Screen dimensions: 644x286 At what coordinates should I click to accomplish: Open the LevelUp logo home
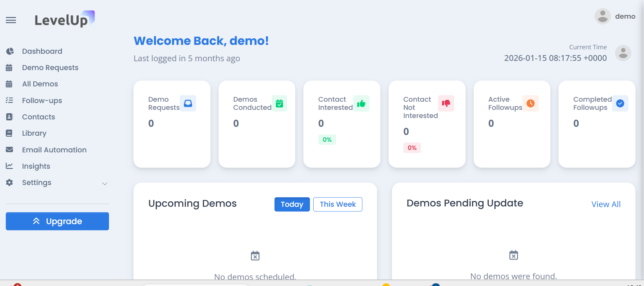coord(65,19)
